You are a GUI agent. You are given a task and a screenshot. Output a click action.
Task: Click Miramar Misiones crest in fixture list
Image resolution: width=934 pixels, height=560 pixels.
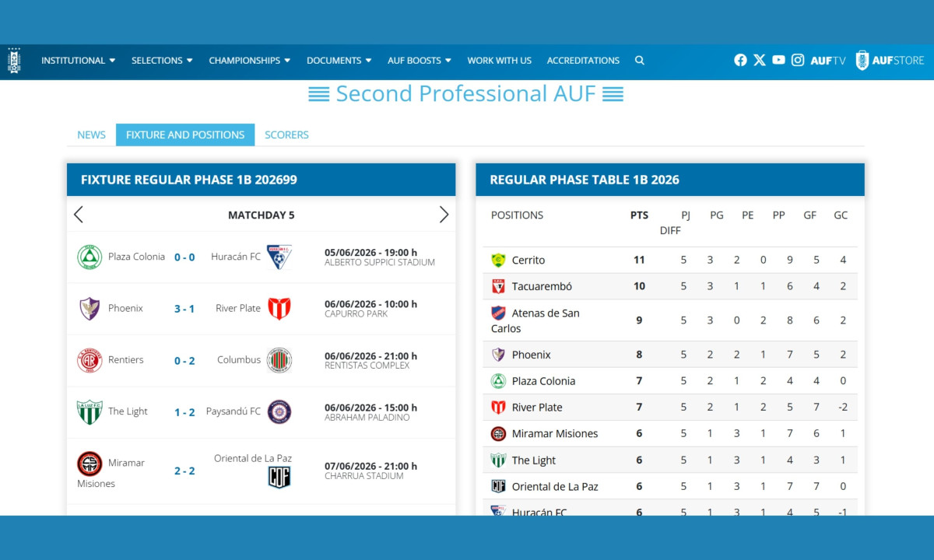tap(90, 464)
